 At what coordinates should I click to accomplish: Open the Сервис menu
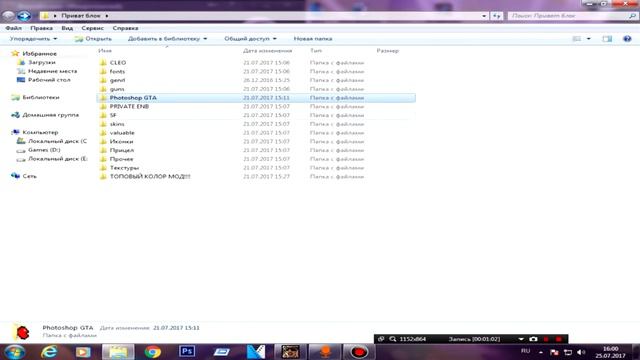pos(92,28)
